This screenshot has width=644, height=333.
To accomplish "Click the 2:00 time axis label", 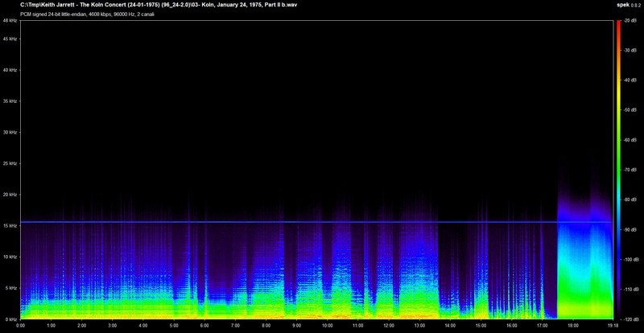I will 82,325.
